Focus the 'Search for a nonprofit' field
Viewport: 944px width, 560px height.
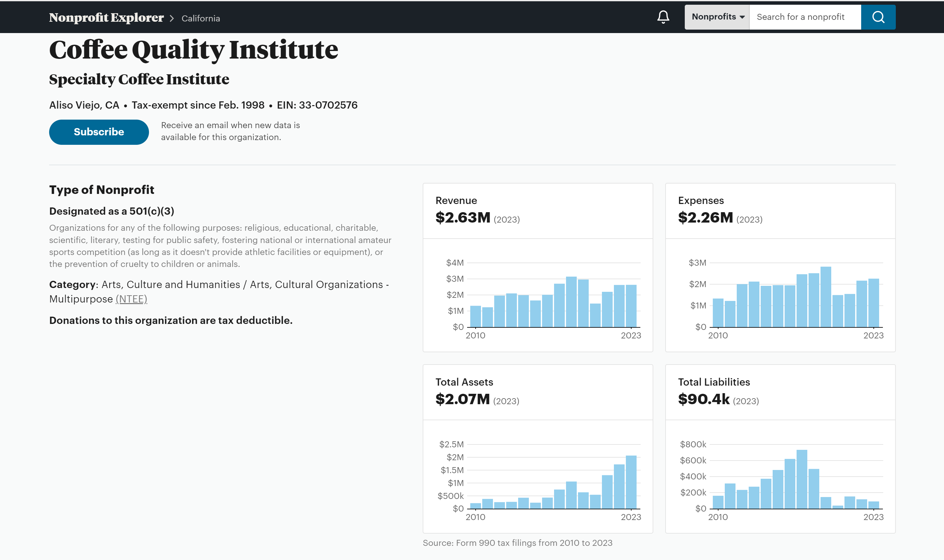click(805, 17)
